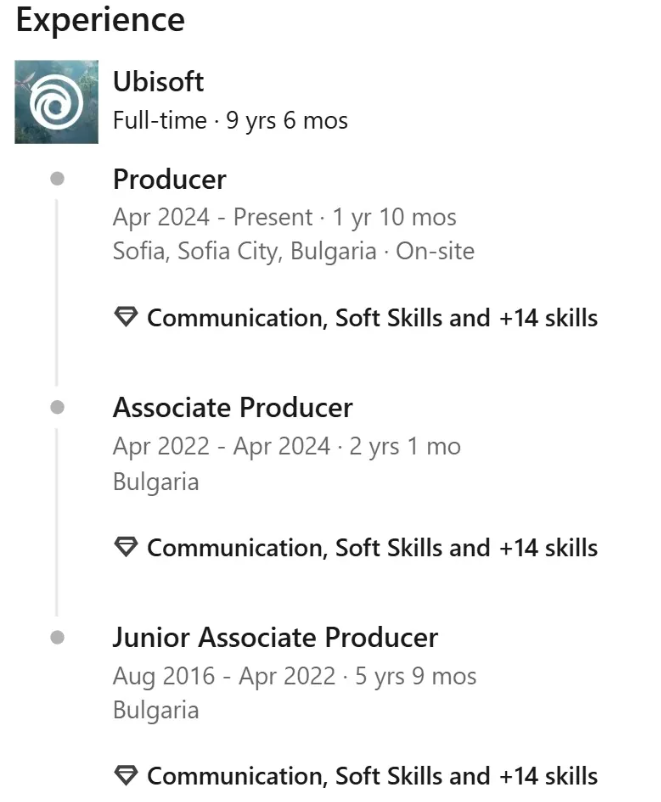Click the timeline bullet next to Producer

(57, 179)
